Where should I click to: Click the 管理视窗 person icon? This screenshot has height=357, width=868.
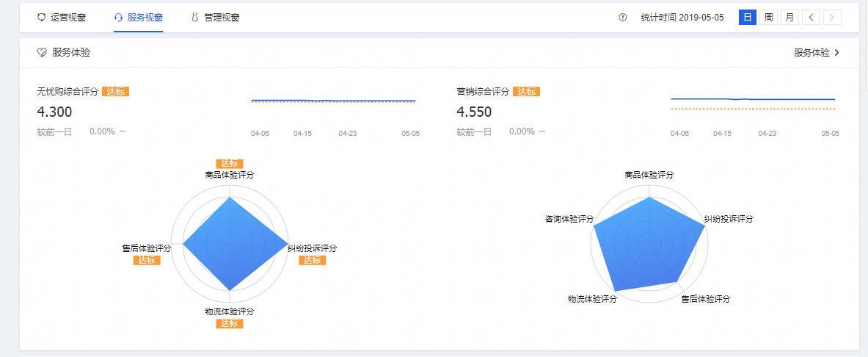click(195, 17)
